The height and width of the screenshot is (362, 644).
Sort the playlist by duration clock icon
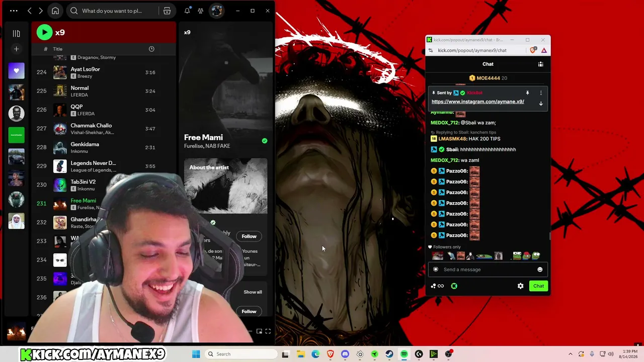[x=151, y=49]
